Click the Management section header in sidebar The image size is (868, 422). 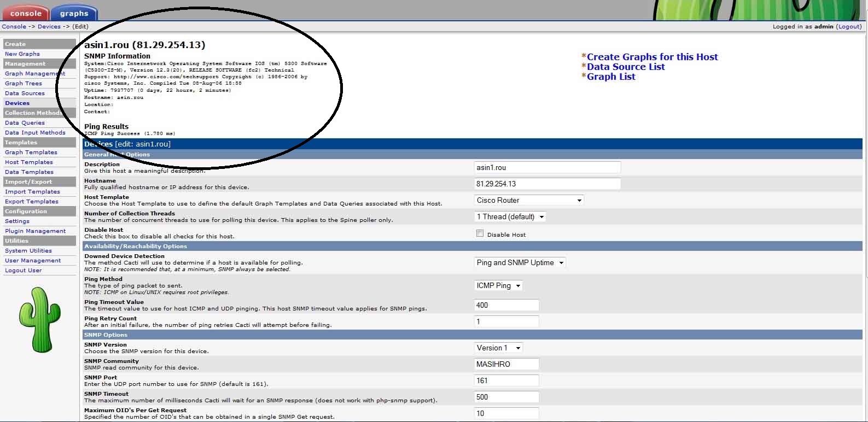pyautogui.click(x=39, y=64)
